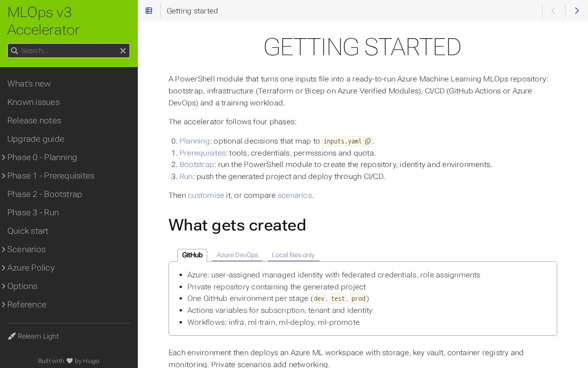Open the table of contents icon
The height and width of the screenshot is (368, 588).
(x=149, y=11)
